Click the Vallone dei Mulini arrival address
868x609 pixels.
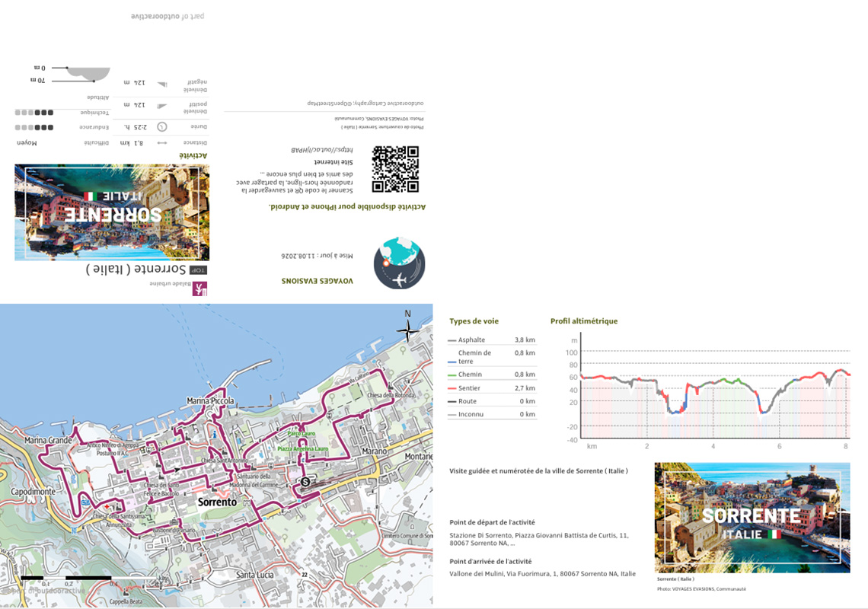click(542, 574)
